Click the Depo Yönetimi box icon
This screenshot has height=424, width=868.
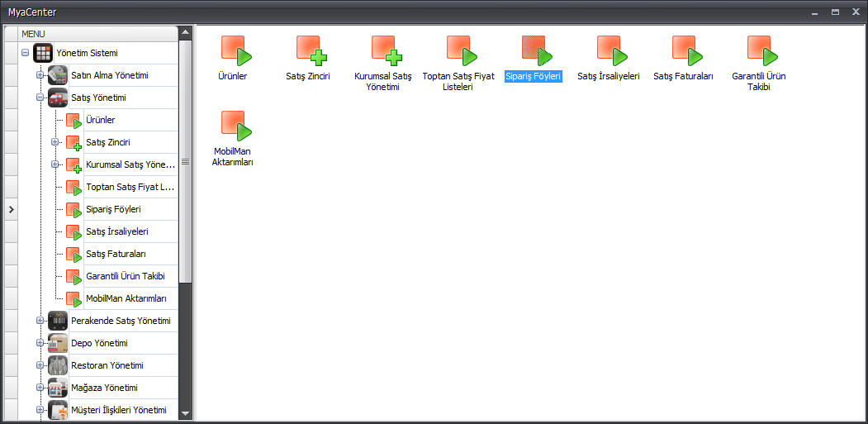pos(58,343)
